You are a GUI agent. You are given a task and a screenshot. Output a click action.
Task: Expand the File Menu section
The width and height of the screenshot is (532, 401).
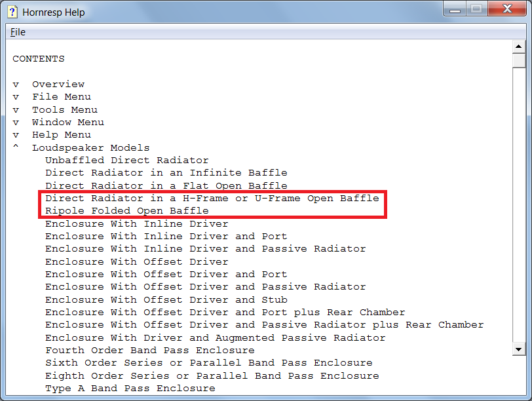(16, 97)
